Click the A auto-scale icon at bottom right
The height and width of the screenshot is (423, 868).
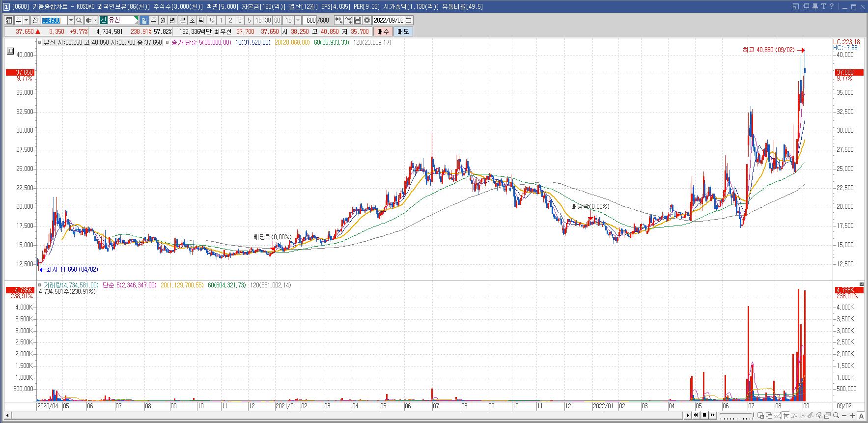click(861, 416)
